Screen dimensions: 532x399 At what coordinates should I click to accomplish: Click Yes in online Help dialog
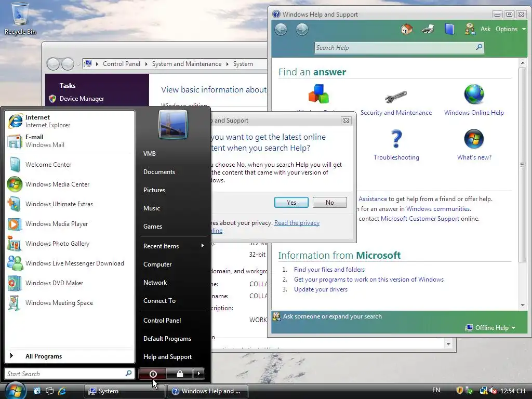(x=291, y=203)
